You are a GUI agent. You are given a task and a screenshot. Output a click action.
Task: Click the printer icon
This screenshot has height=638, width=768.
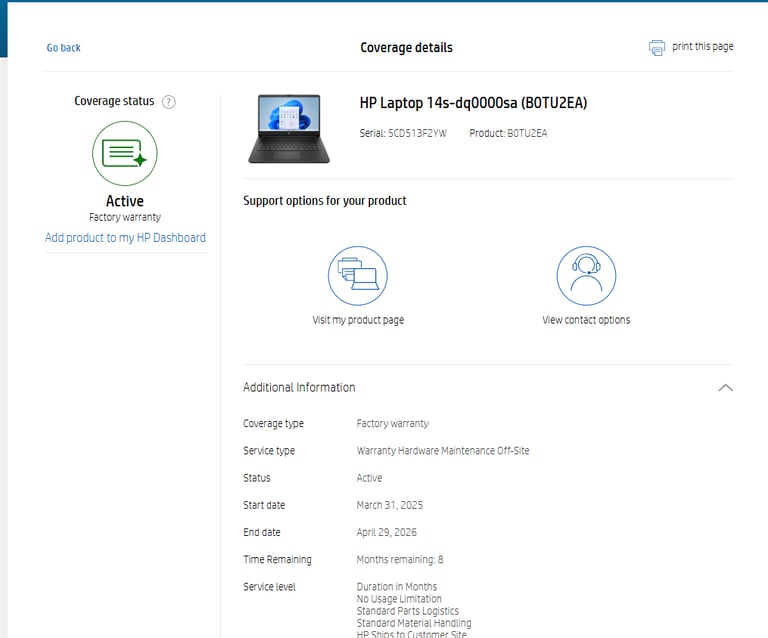pos(657,47)
